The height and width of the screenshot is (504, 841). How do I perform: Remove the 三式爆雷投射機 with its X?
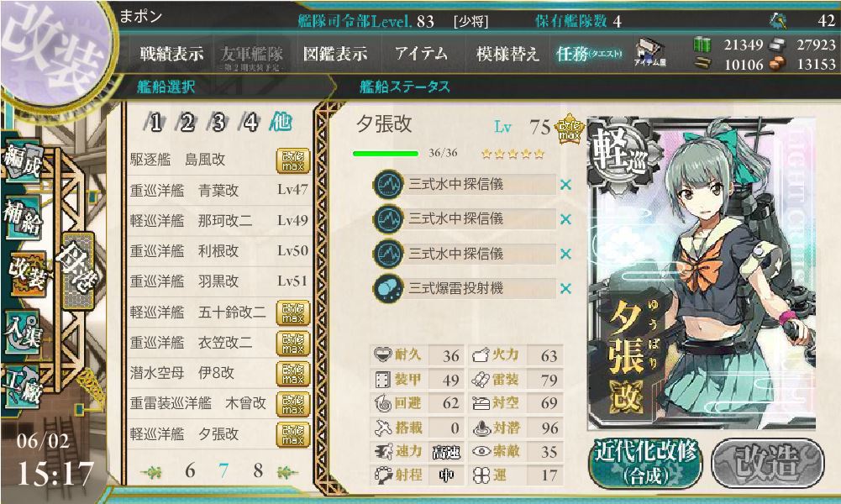coord(565,289)
